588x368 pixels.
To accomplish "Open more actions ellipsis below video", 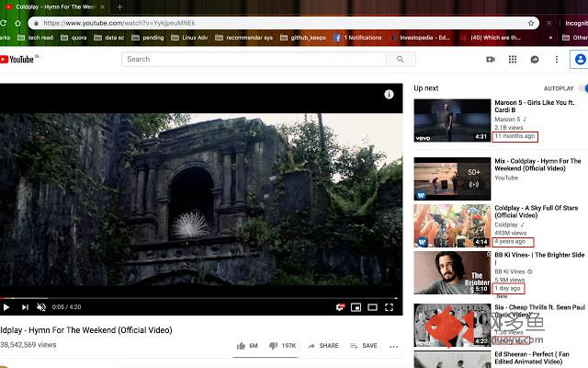I will tap(393, 346).
